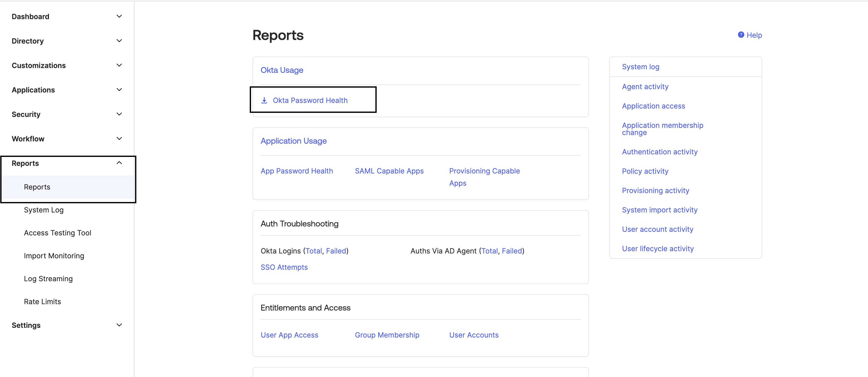The image size is (868, 377).
Task: Expand the Dashboard menu chevron
Action: [119, 16]
